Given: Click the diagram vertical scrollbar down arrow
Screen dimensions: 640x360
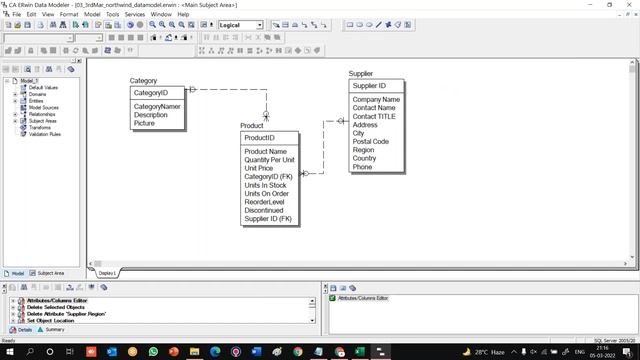Looking at the screenshot, I should [x=632, y=257].
